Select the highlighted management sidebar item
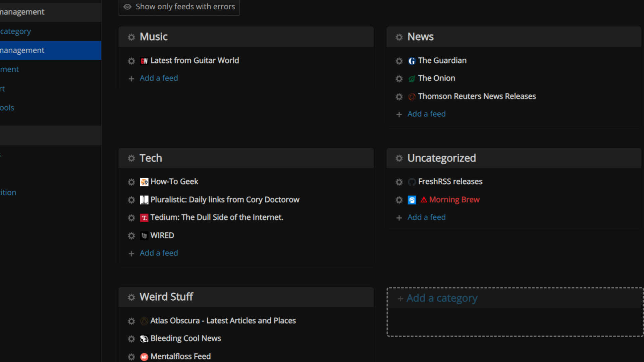Image resolution: width=644 pixels, height=362 pixels. [x=51, y=50]
